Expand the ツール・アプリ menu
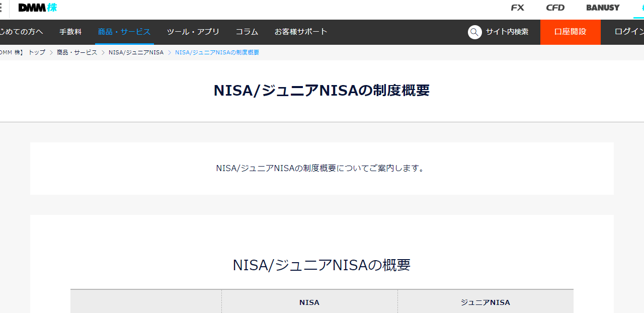This screenshot has height=313, width=644. 193,32
